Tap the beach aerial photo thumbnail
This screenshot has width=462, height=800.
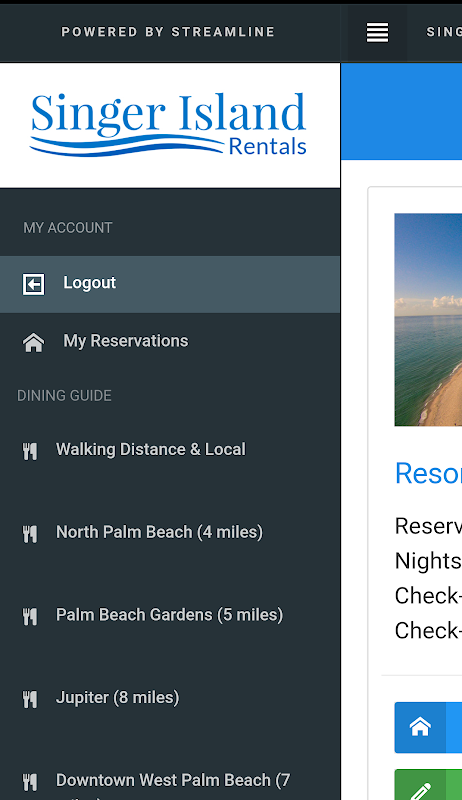tap(428, 319)
